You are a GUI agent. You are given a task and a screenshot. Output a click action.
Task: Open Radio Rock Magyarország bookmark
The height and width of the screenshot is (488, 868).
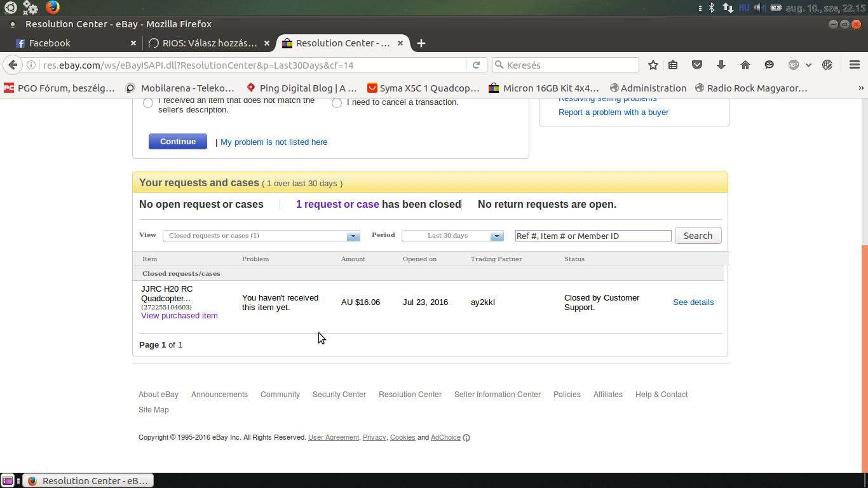coord(751,88)
